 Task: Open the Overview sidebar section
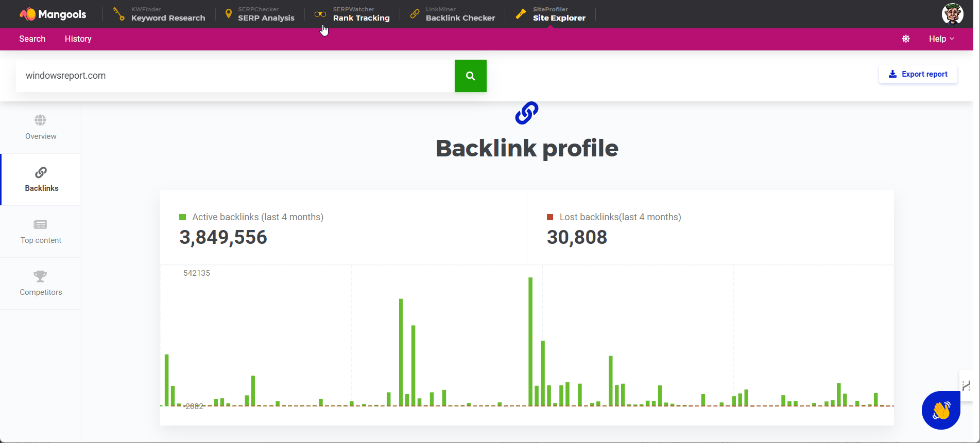click(x=40, y=128)
